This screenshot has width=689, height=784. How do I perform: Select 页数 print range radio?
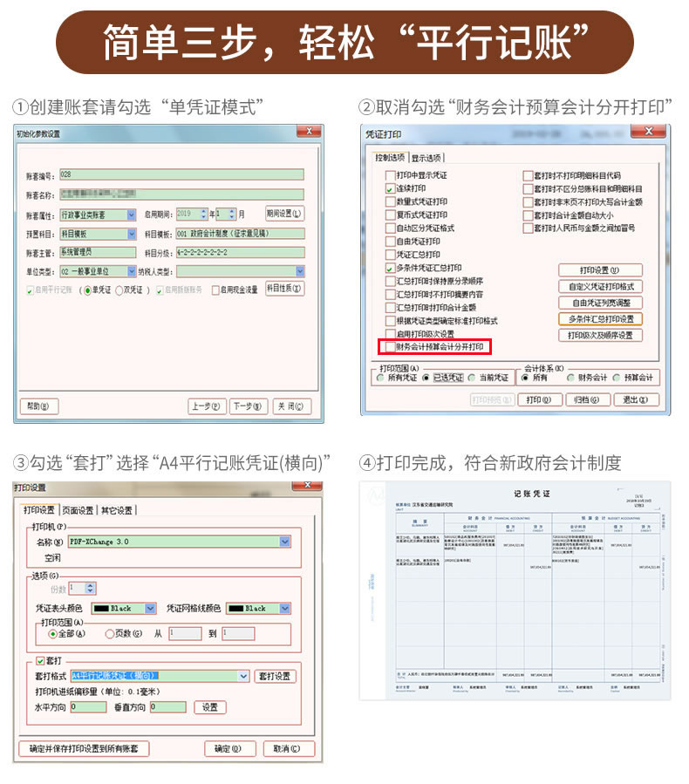click(110, 634)
